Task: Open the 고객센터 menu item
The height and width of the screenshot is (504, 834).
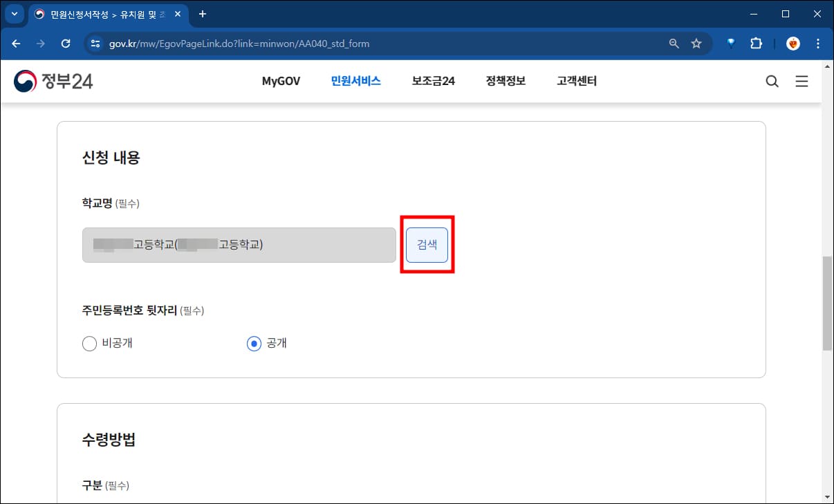Action: coord(576,81)
